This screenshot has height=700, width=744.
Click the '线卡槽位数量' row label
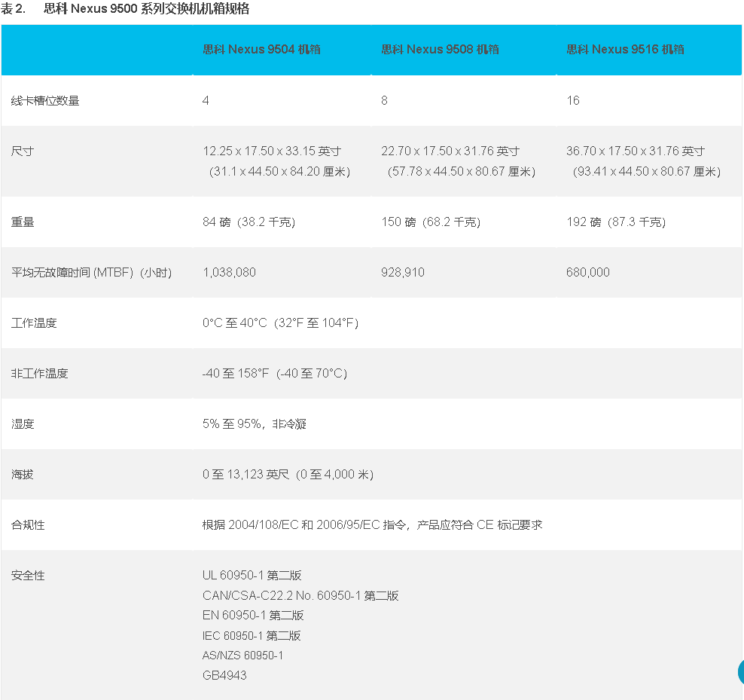tap(45, 101)
